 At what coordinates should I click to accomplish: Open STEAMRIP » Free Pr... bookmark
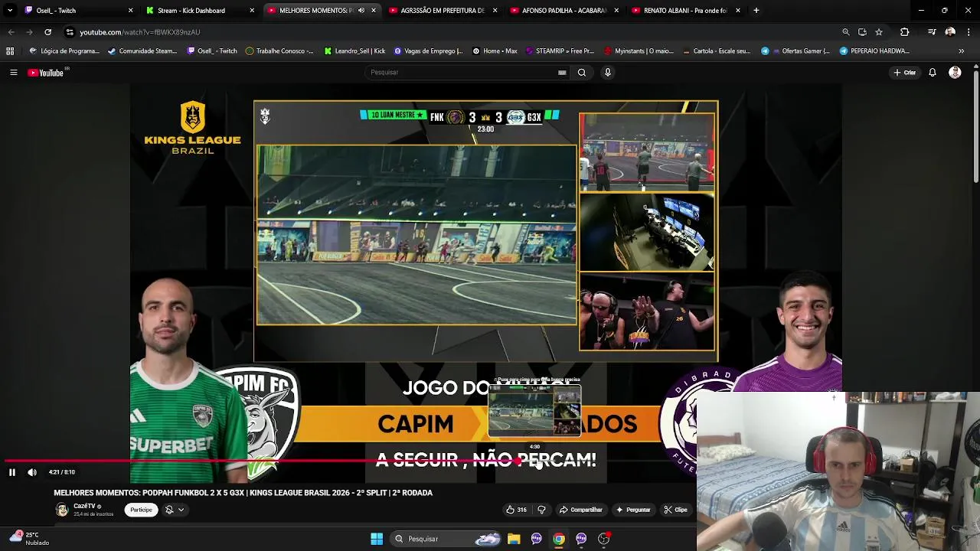click(560, 51)
